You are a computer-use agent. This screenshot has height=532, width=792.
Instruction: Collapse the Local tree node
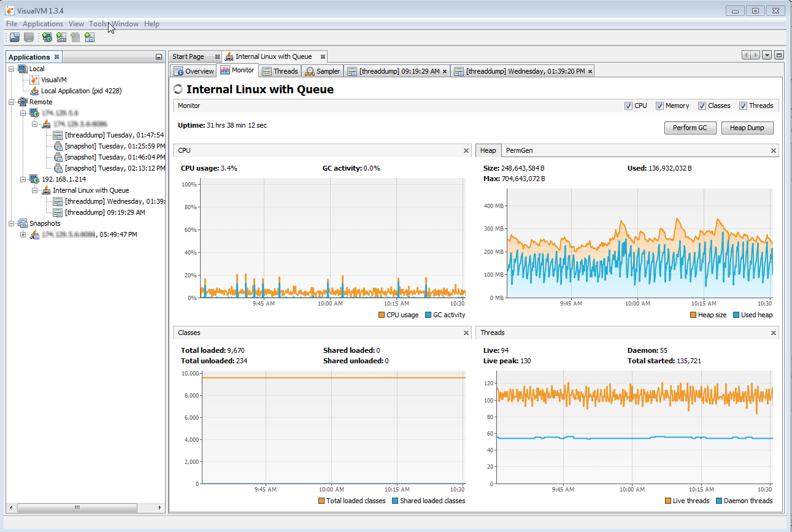[12, 69]
